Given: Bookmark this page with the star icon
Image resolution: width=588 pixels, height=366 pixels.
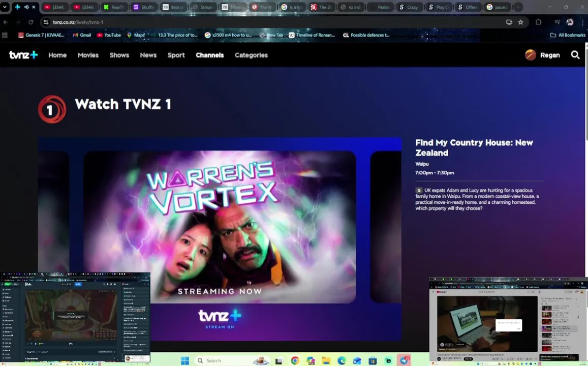Looking at the screenshot, I should click(520, 22).
